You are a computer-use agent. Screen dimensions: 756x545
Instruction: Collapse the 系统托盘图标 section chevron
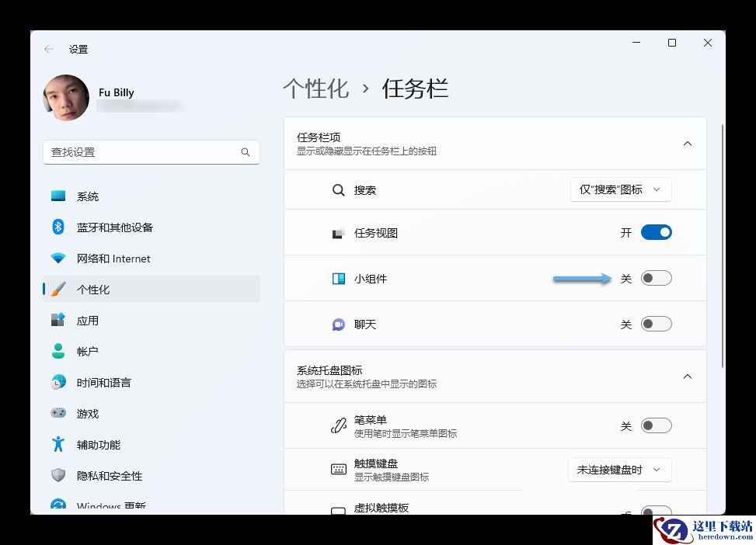click(x=688, y=377)
